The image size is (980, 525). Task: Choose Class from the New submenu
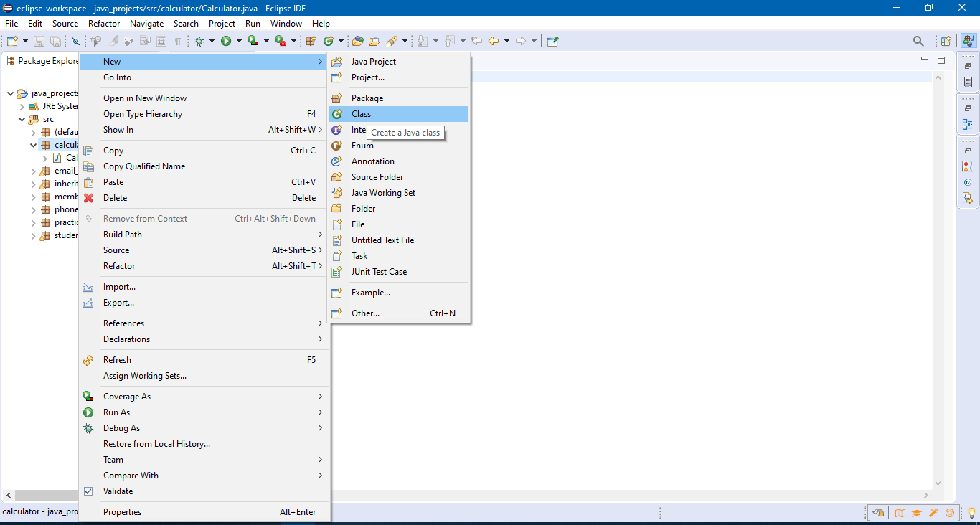361,113
